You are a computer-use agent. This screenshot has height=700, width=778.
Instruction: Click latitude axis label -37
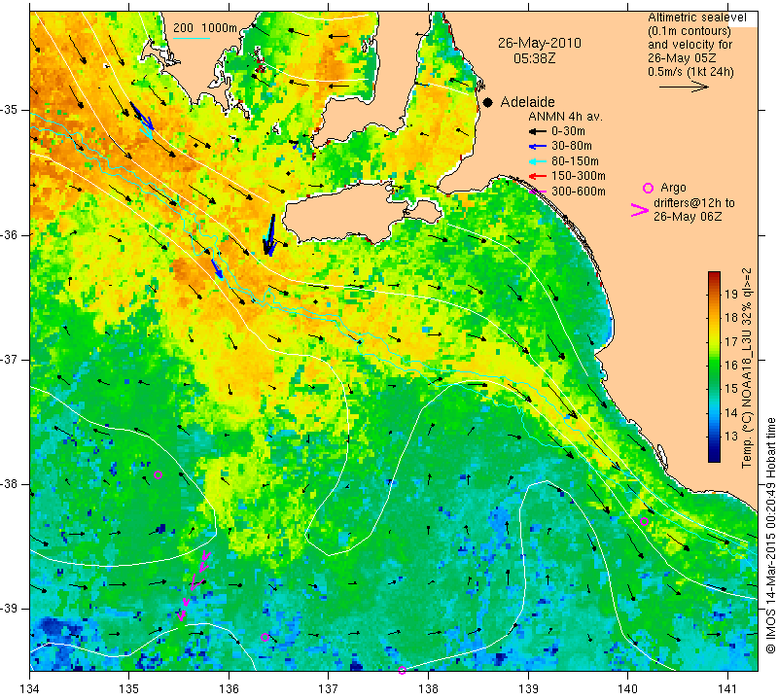click(x=10, y=359)
